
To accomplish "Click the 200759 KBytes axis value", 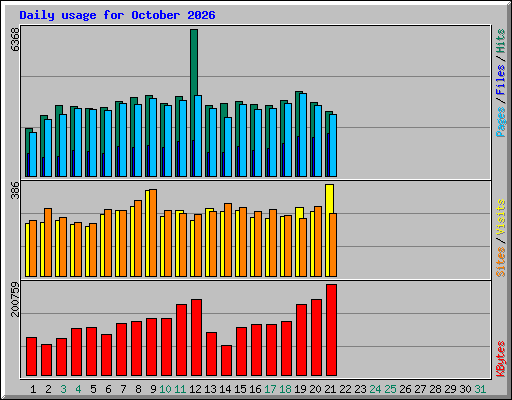I will [15, 299].
